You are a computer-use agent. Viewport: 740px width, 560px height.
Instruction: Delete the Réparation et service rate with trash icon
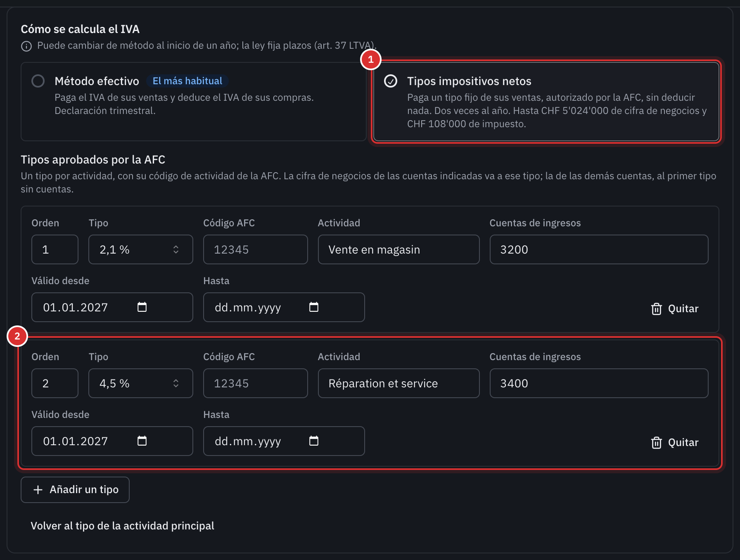point(656,443)
